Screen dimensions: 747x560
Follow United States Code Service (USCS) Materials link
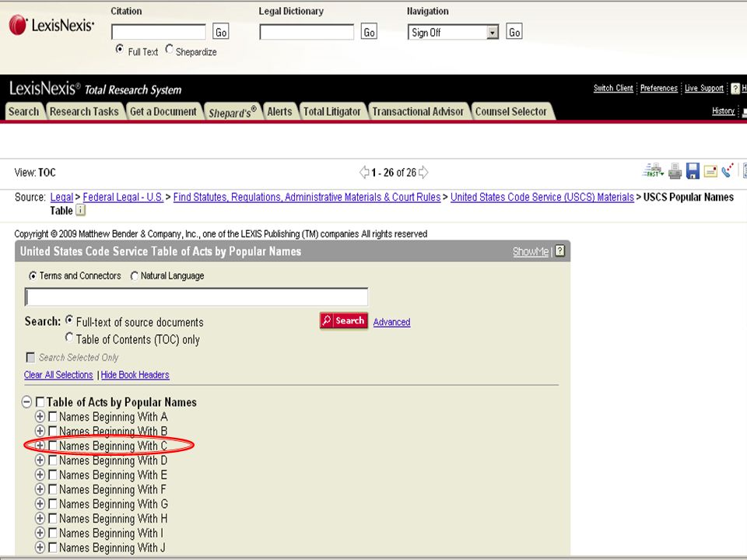point(542,197)
